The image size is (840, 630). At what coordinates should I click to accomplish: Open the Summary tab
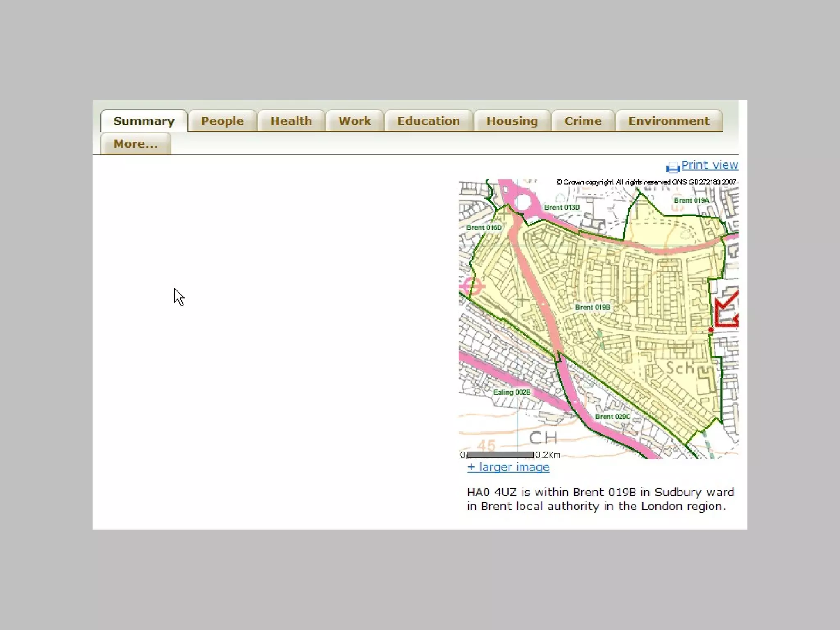tap(144, 121)
